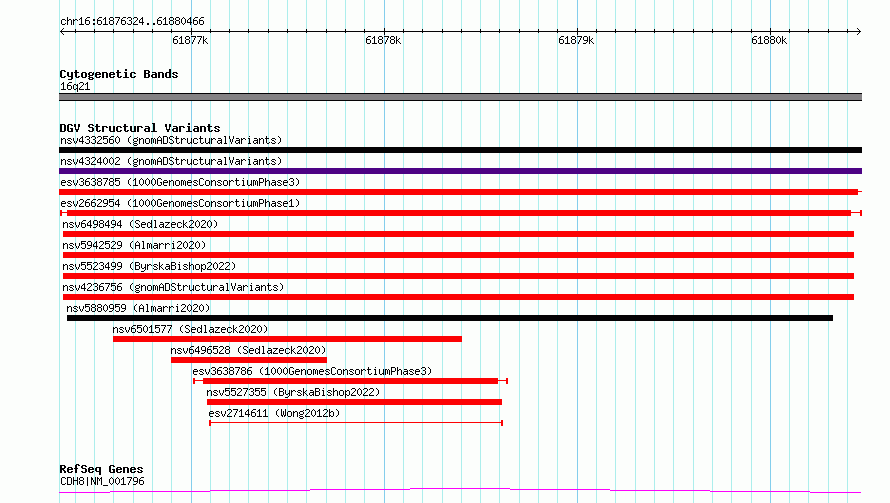The image size is (890, 503).
Task: Click the 16q21 band label
Action: point(75,86)
